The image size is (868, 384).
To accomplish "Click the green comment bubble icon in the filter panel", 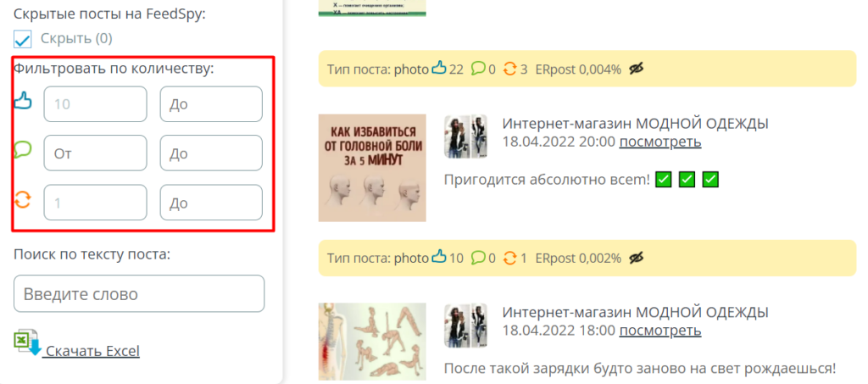I will click(23, 149).
